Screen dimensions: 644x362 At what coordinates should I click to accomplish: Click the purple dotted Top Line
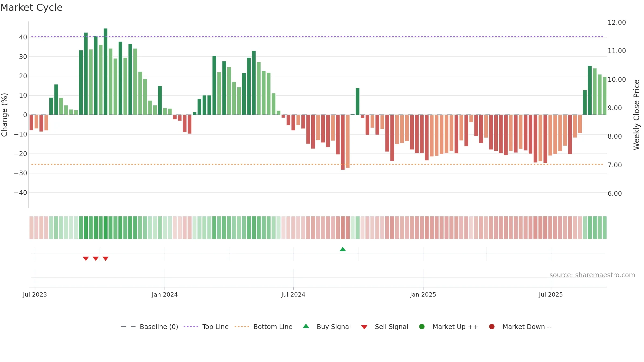pos(317,36)
